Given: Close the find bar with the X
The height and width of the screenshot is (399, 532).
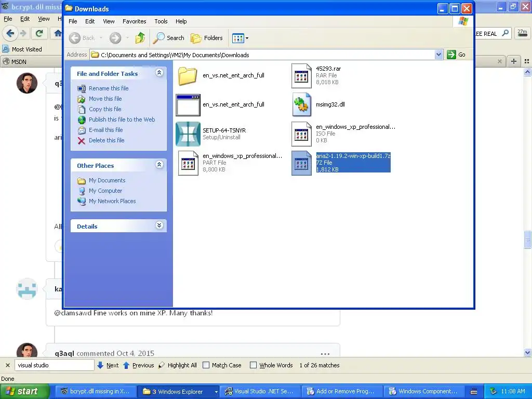Looking at the screenshot, I should point(7,365).
